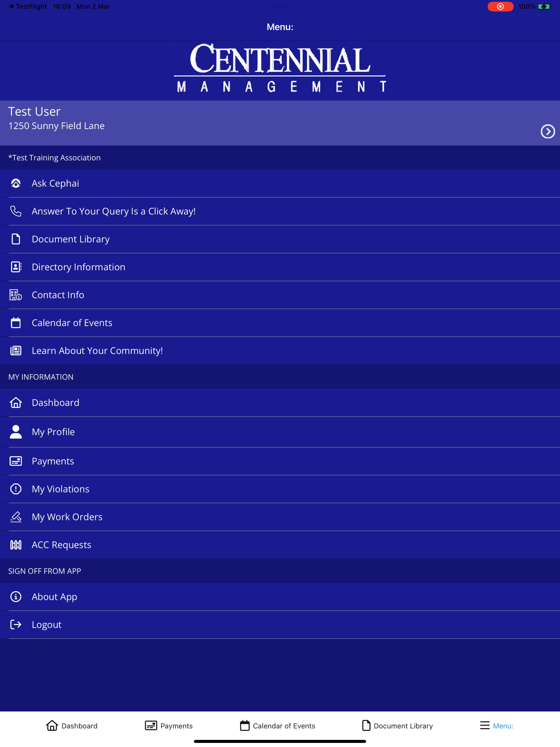
Task: Tap the card icon in the Payments menu row
Action: coord(16,461)
